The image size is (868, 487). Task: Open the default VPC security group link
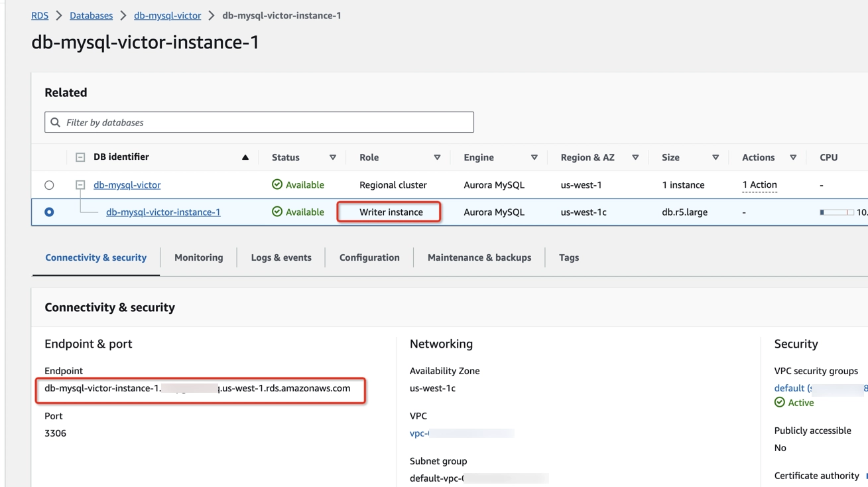click(x=821, y=388)
